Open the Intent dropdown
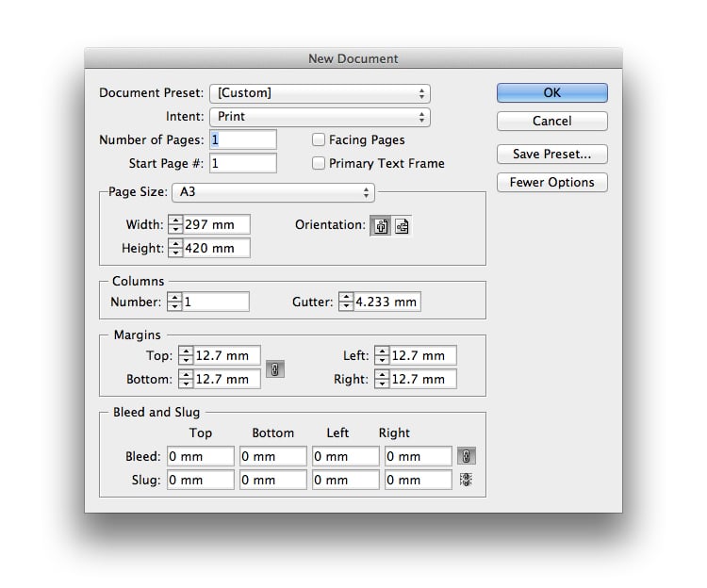 (x=320, y=117)
